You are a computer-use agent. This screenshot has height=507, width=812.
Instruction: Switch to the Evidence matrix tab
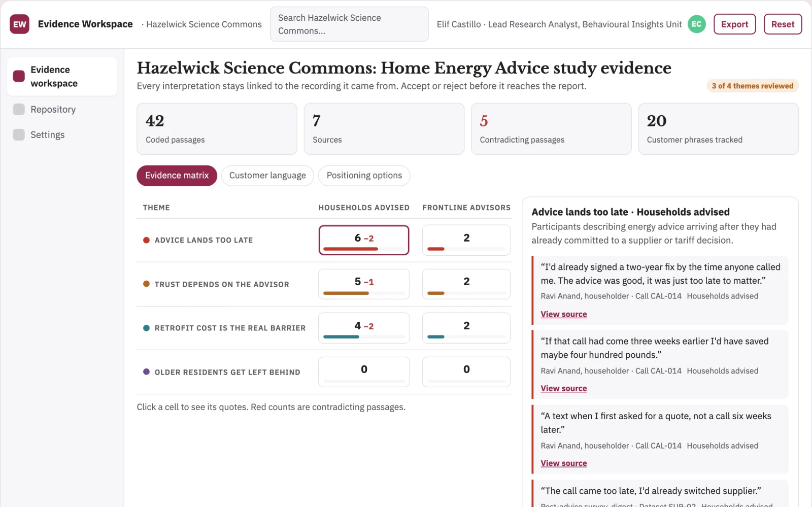(177, 176)
